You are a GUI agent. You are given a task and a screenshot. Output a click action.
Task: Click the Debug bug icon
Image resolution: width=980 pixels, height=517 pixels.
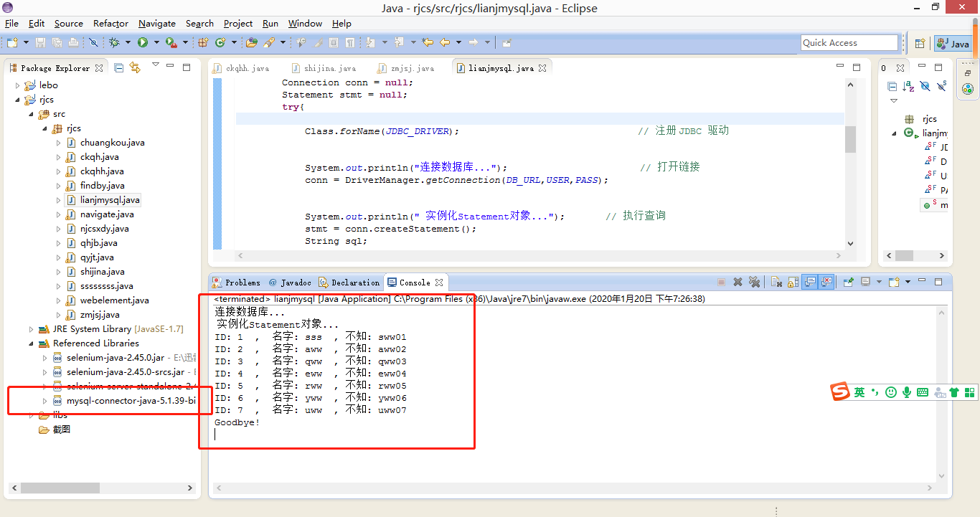114,43
